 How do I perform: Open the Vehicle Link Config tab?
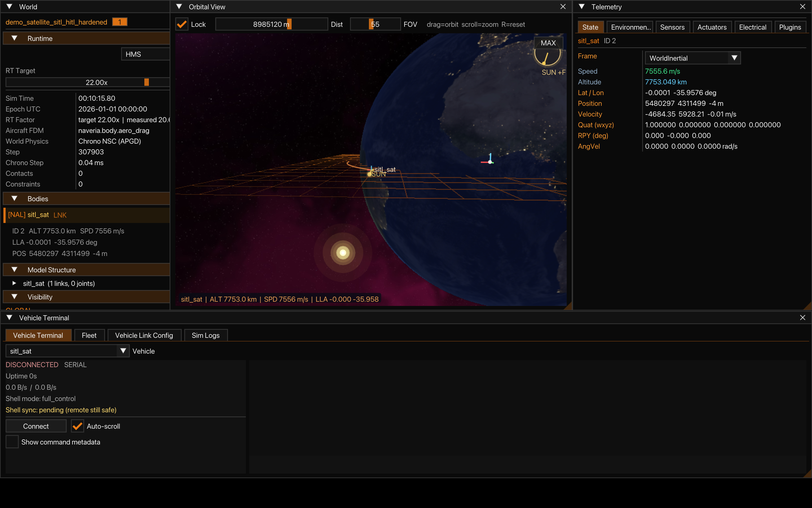click(144, 335)
